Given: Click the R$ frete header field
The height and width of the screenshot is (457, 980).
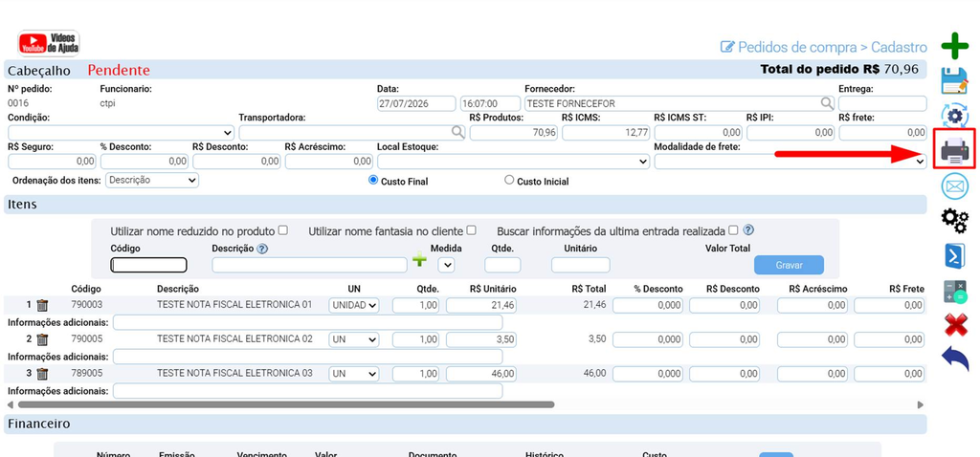Looking at the screenshot, I should click(x=882, y=132).
